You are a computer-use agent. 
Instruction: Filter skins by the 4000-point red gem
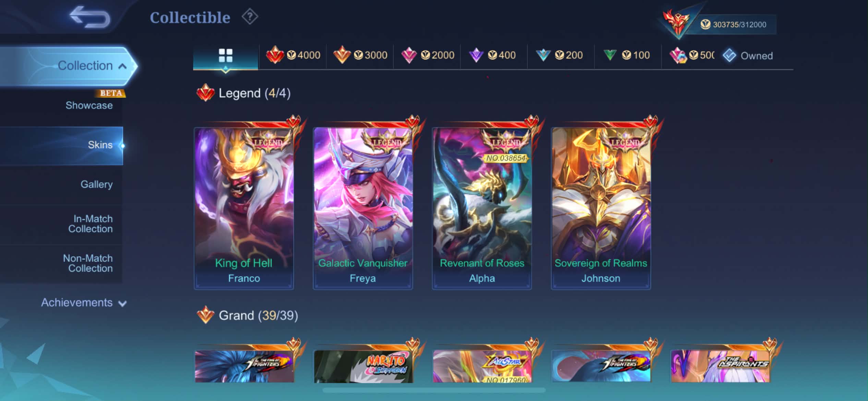(x=293, y=55)
